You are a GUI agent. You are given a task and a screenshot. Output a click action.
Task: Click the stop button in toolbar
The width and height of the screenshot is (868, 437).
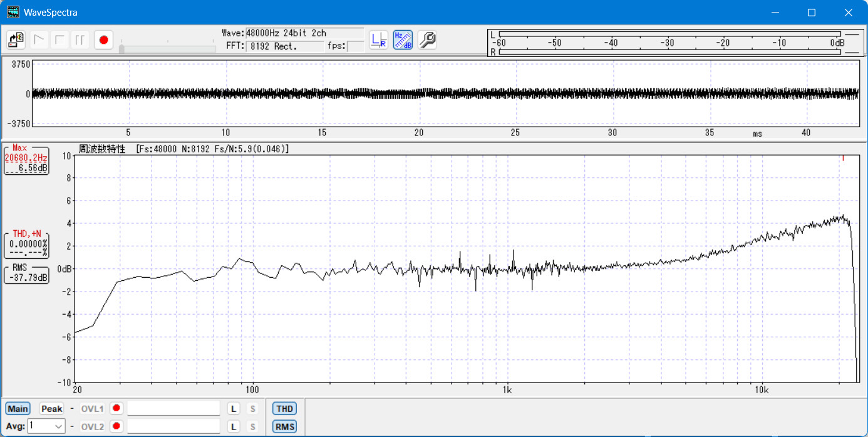click(x=60, y=40)
